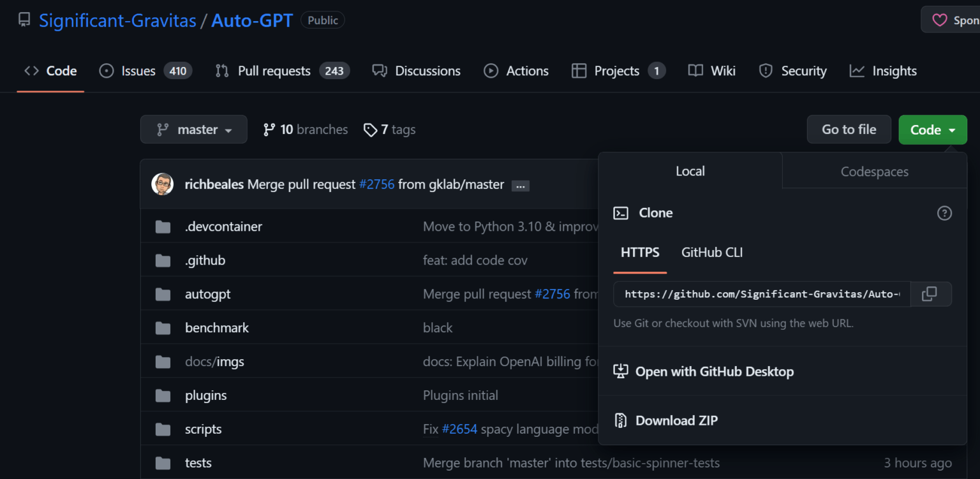Switch to the GitHub CLI tab

[x=711, y=252]
